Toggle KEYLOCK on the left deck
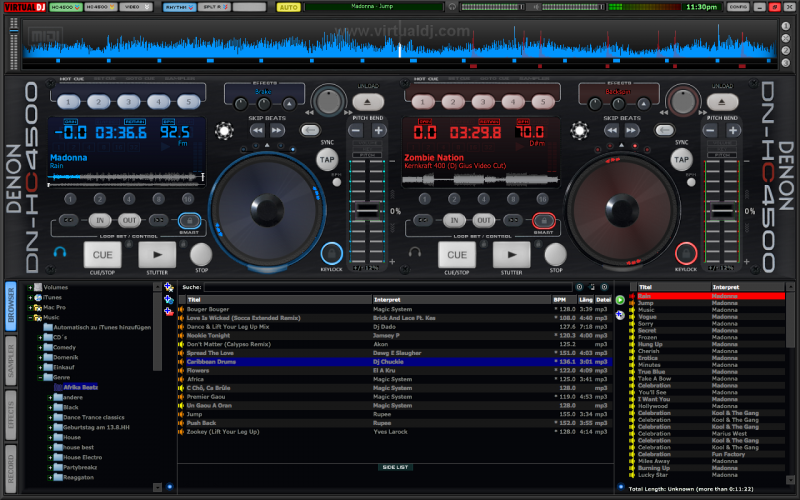Viewport: 800px width, 500px height. [332, 254]
